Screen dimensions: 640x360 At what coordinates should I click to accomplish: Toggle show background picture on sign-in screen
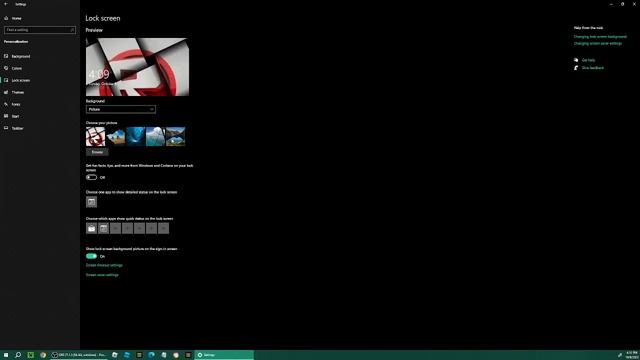[91, 256]
